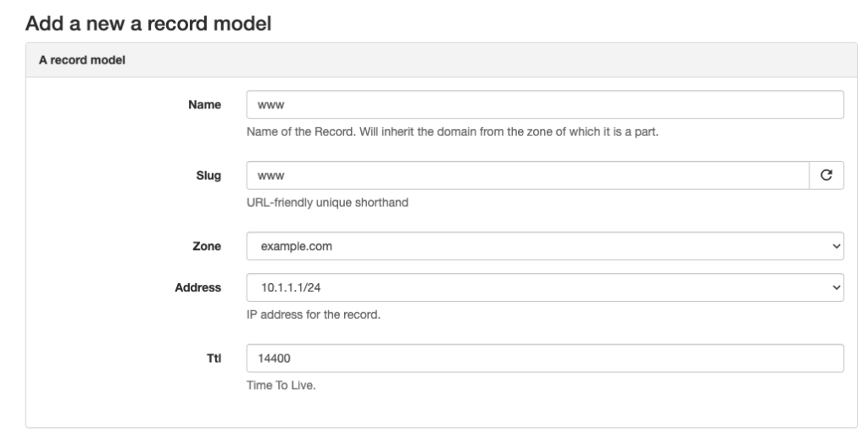This screenshot has width=868, height=445.
Task: Focus the Name input field
Action: coord(545,104)
